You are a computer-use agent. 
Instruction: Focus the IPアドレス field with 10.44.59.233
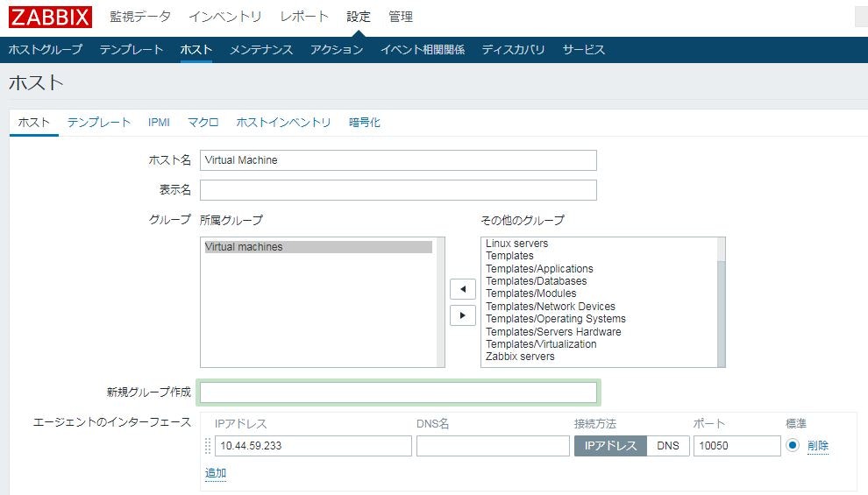[x=313, y=446]
